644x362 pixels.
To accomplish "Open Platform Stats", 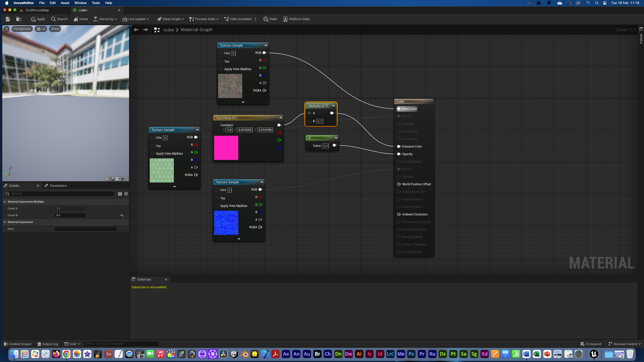I will [x=296, y=19].
